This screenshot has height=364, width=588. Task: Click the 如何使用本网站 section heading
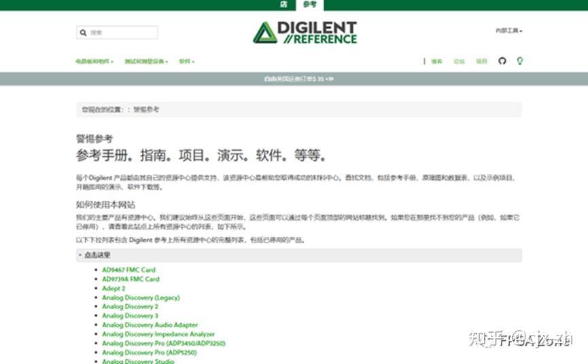coord(105,205)
